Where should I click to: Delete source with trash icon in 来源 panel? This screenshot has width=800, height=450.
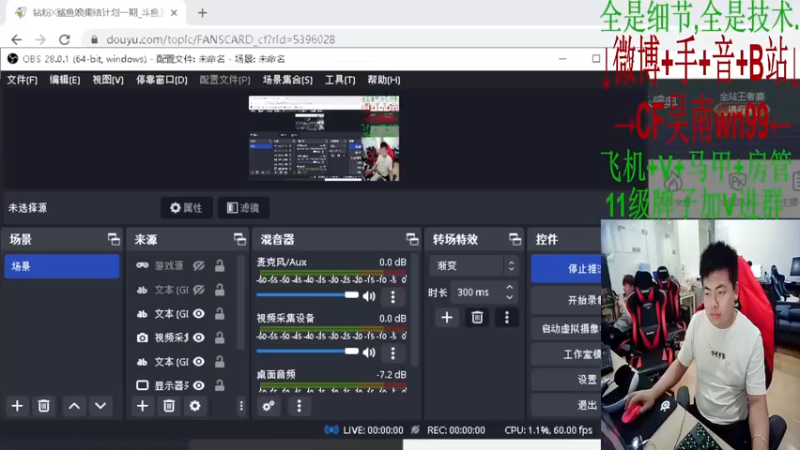click(x=169, y=406)
